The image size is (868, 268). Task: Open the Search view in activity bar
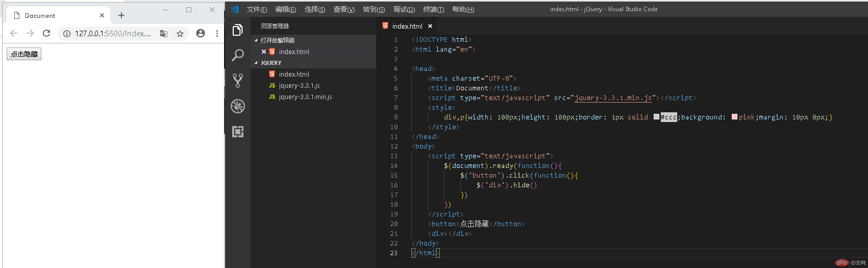tap(238, 55)
